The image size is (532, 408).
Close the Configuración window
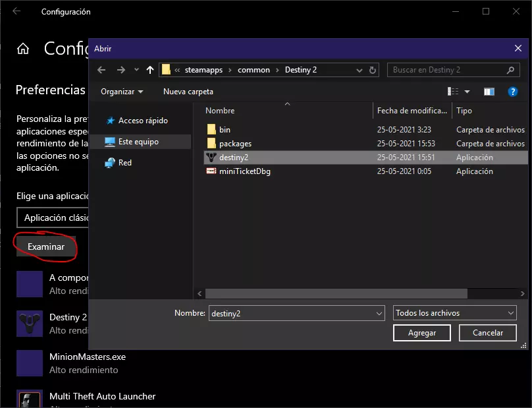click(x=516, y=12)
